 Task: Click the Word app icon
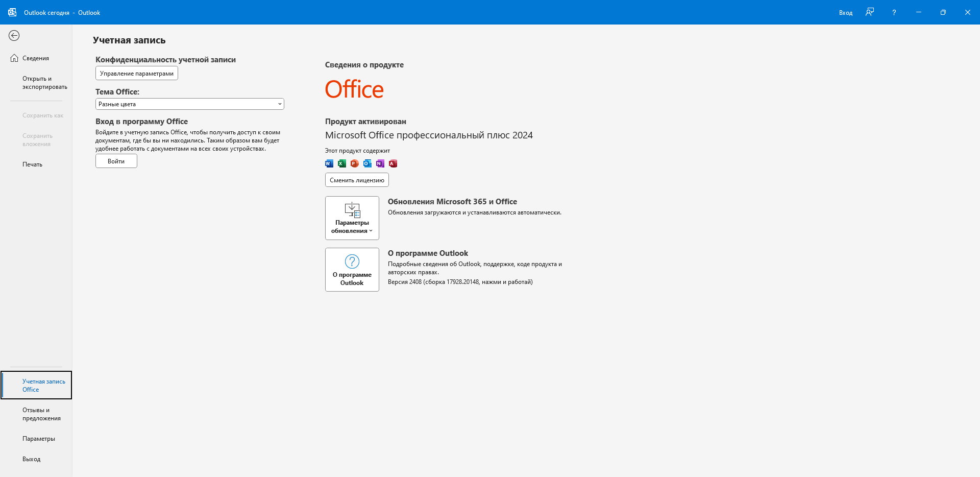click(329, 163)
